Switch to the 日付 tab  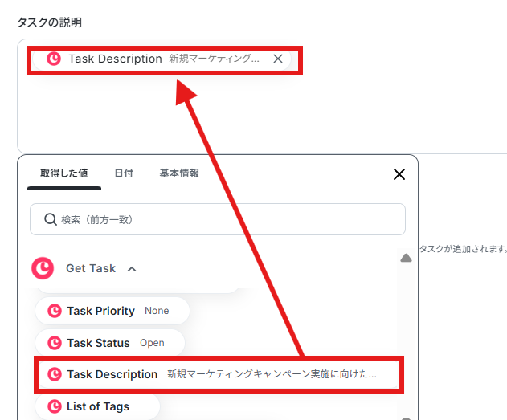point(124,173)
